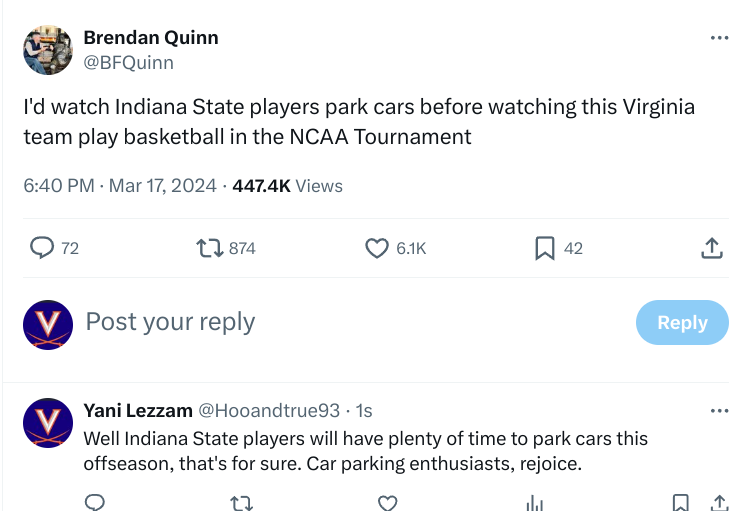Open the Brendan Quinn profile name link
This screenshot has width=729, height=511.
151,38
